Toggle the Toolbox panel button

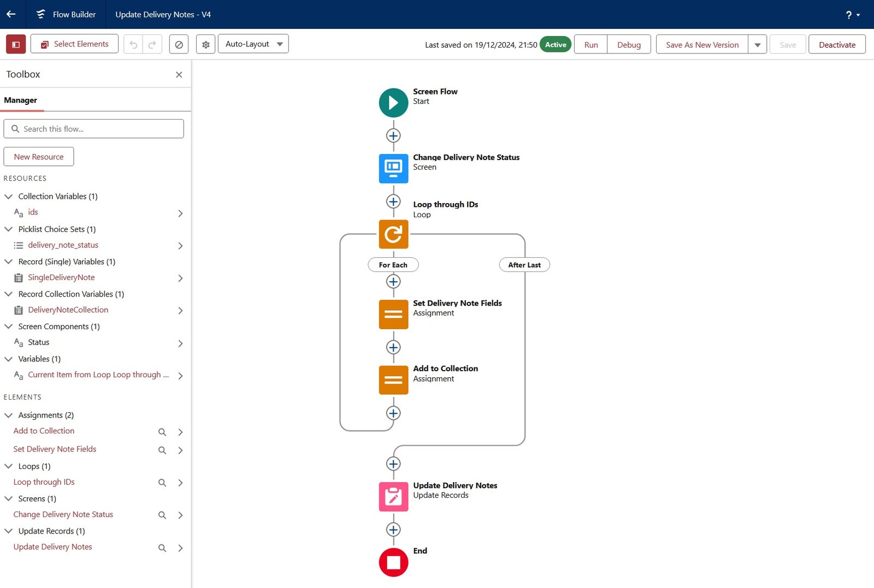[15, 44]
